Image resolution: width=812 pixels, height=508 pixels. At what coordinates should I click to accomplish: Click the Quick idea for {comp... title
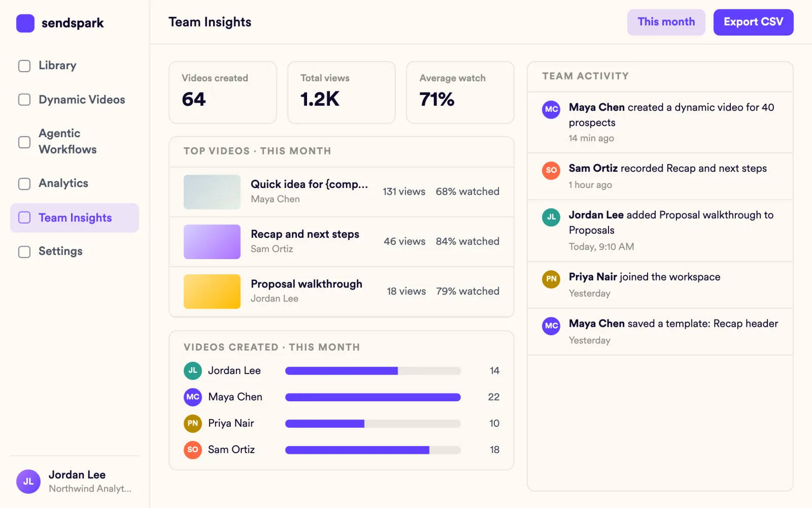309,184
